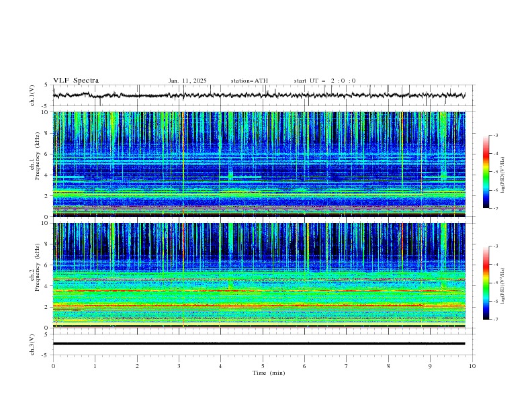This screenshot has width=532, height=411.
Task: Click the "ch.1(V)" axis label
Action: pyautogui.click(x=32, y=95)
